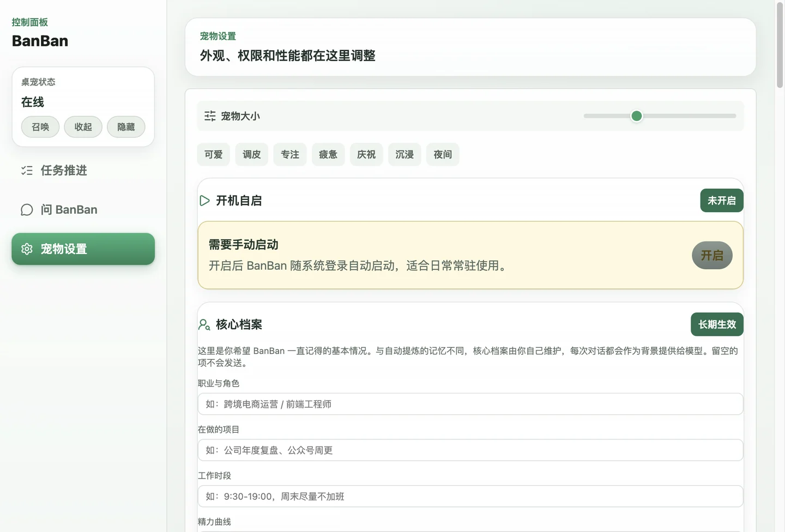This screenshot has height=532, width=785.
Task: Select the 专注 mood chip
Action: coord(290,155)
